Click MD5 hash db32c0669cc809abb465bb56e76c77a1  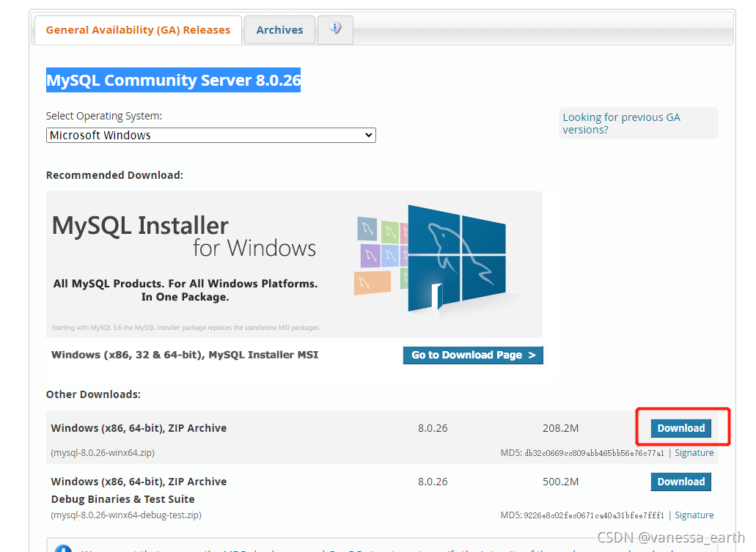[594, 453]
